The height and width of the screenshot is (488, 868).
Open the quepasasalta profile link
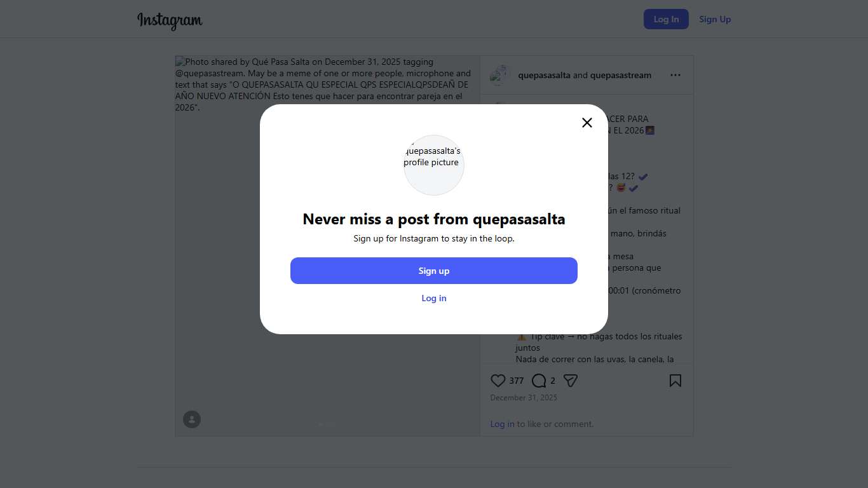tap(544, 75)
